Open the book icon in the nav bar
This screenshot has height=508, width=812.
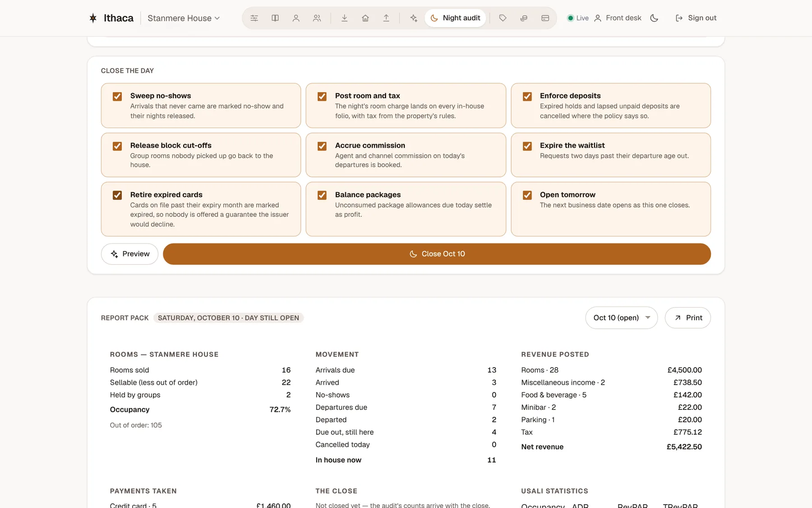click(275, 18)
